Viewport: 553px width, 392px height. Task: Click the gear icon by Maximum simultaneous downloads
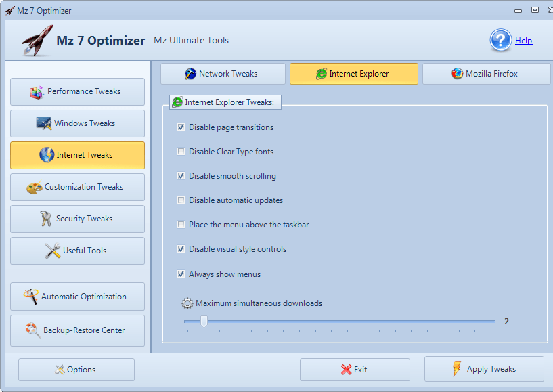click(187, 303)
